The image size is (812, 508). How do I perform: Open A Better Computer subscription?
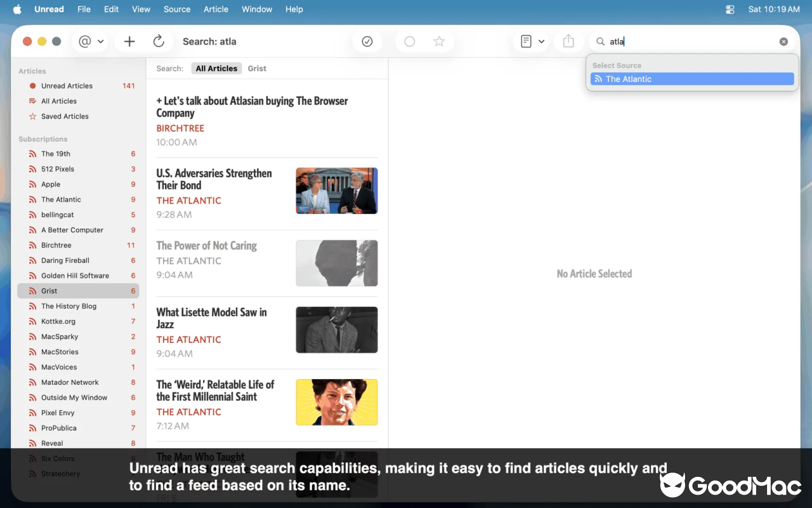point(78,230)
